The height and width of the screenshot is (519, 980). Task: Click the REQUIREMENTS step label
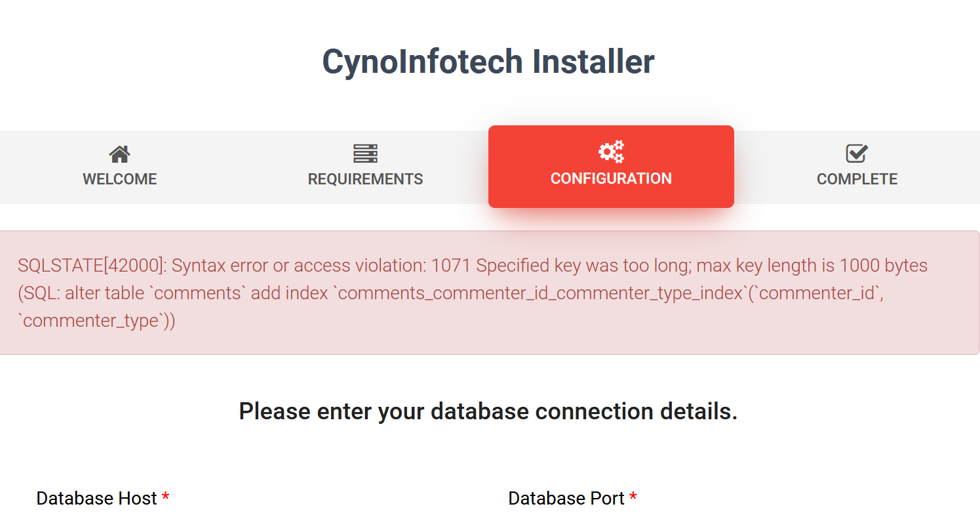[365, 178]
